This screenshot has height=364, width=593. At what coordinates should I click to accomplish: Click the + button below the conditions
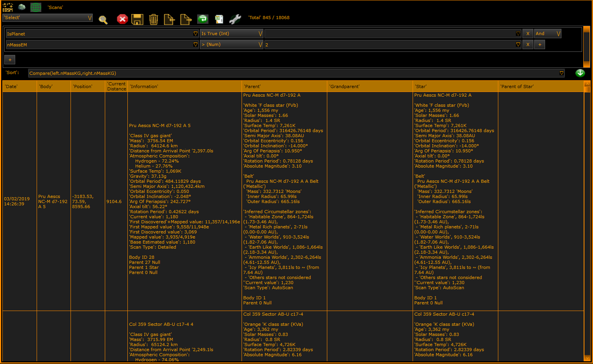(10, 60)
